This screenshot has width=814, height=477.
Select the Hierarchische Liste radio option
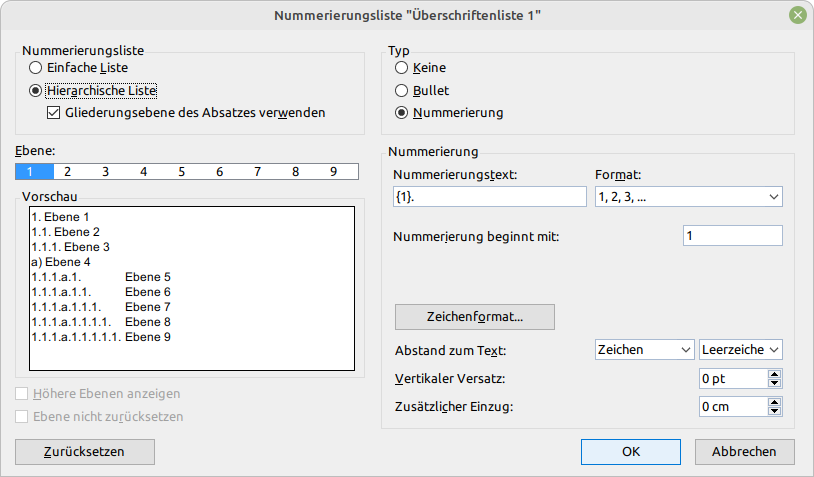(x=36, y=91)
